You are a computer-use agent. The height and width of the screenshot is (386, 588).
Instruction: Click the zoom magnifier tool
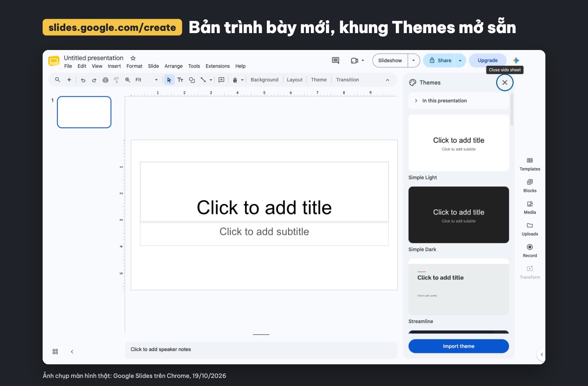(128, 80)
